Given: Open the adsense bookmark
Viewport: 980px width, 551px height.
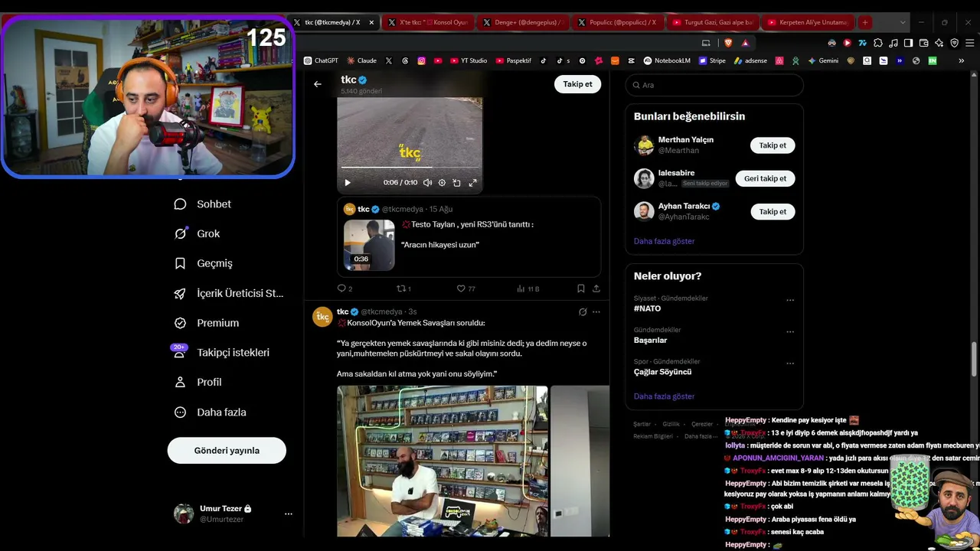Looking at the screenshot, I should point(750,60).
